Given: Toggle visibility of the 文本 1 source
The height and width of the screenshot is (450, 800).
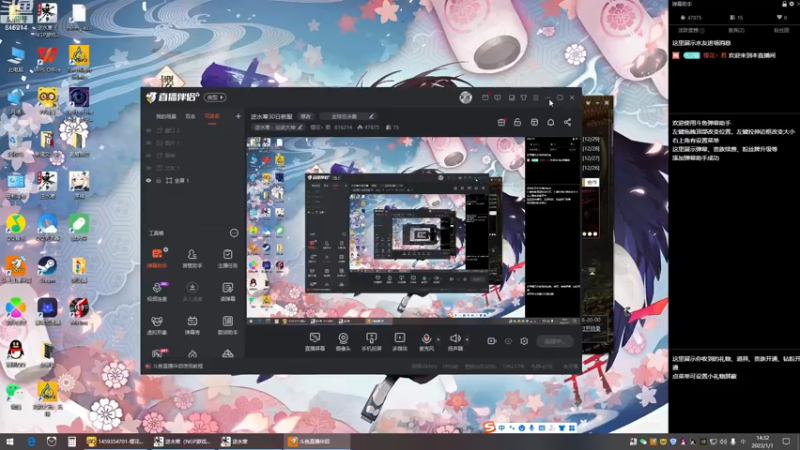Looking at the screenshot, I should (x=148, y=168).
